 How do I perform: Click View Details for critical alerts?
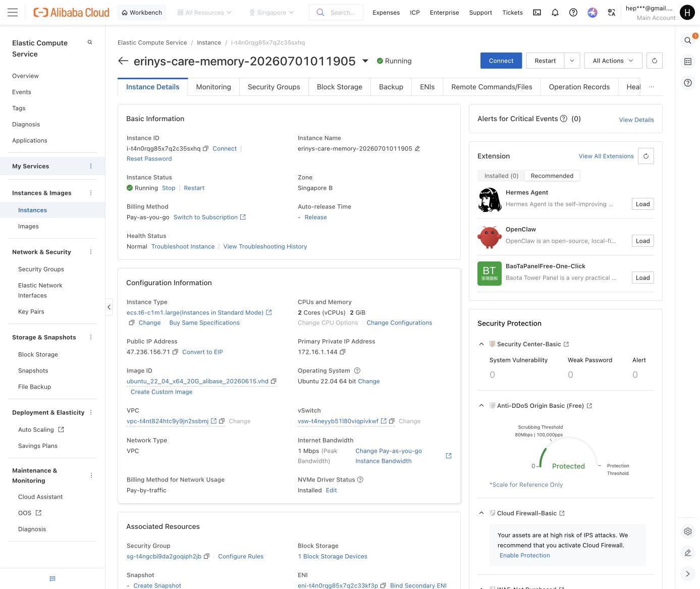636,120
